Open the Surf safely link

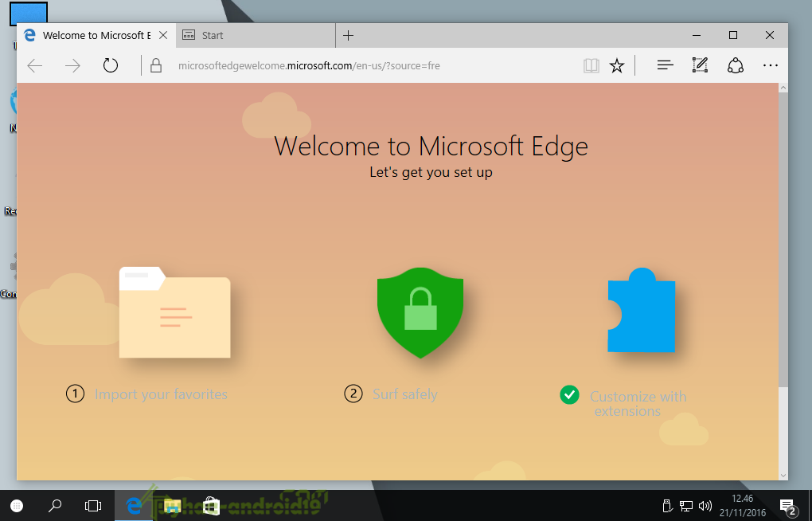[x=405, y=394]
